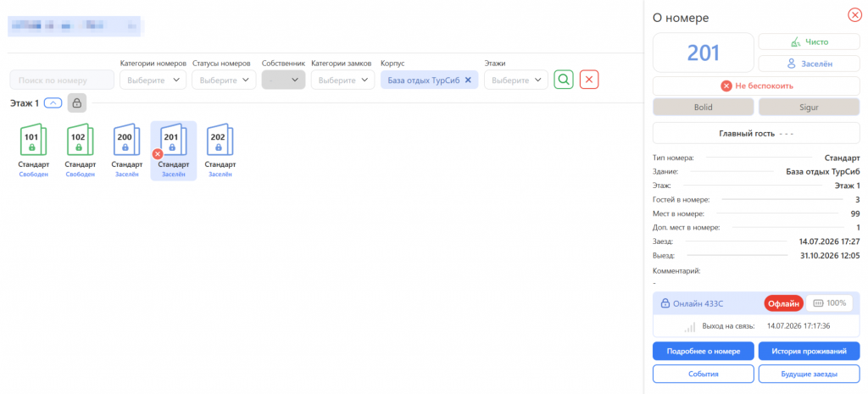Toggle Не беспокоить mode
This screenshot has height=394, width=868.
(757, 86)
